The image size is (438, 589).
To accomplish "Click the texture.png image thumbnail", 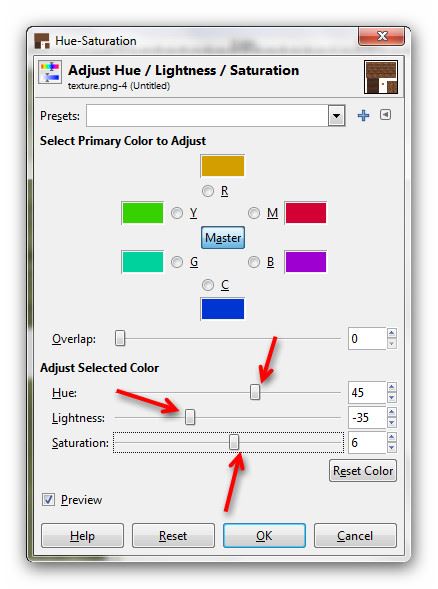I will 381,77.
